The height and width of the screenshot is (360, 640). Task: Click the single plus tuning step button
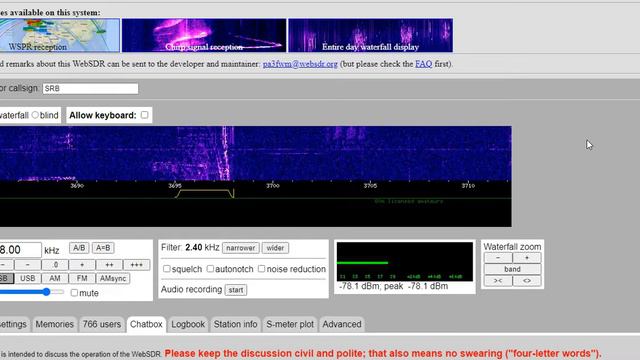pyautogui.click(x=82, y=265)
